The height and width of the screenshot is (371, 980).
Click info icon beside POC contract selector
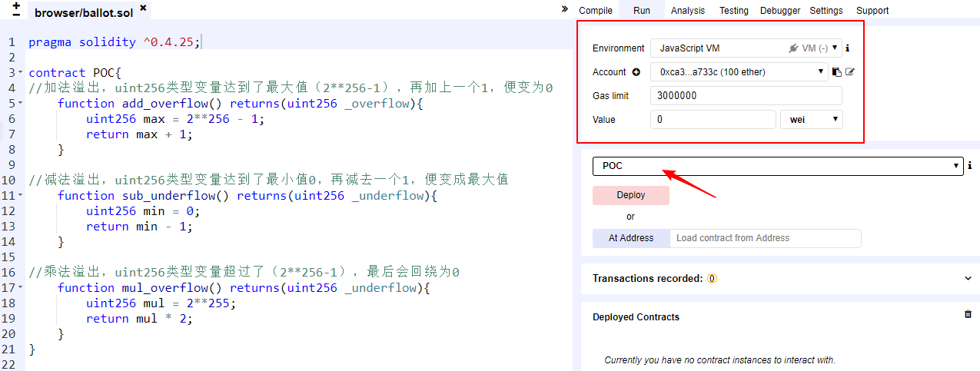970,165
